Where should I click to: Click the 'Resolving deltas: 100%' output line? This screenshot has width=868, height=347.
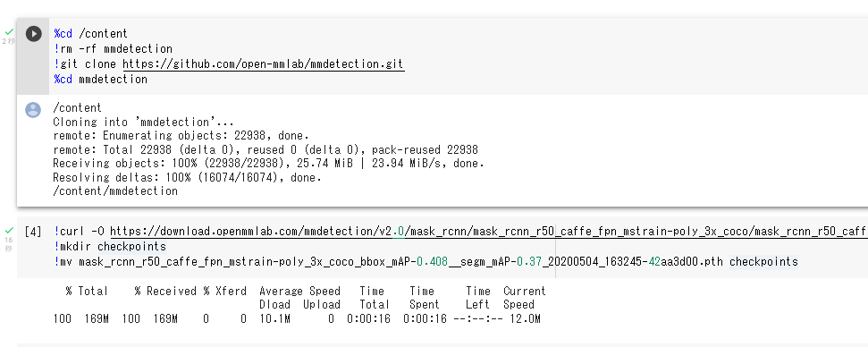[187, 178]
